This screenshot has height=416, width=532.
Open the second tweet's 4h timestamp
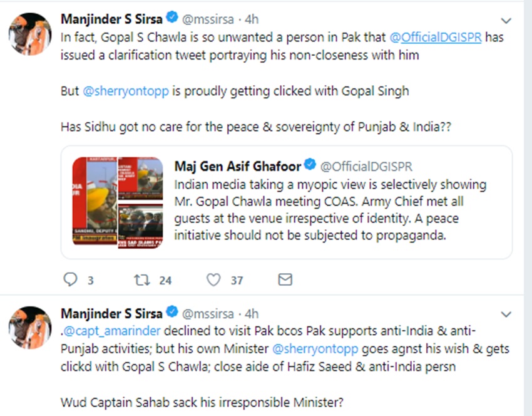[252, 314]
